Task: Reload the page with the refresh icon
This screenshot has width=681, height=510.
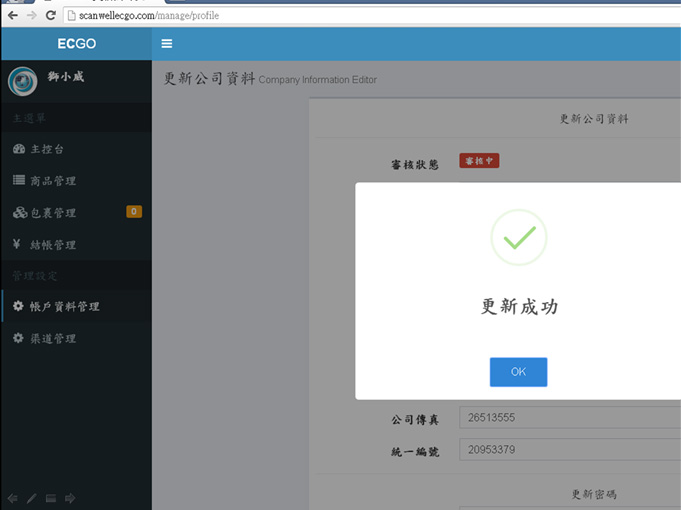Action: coord(50,16)
